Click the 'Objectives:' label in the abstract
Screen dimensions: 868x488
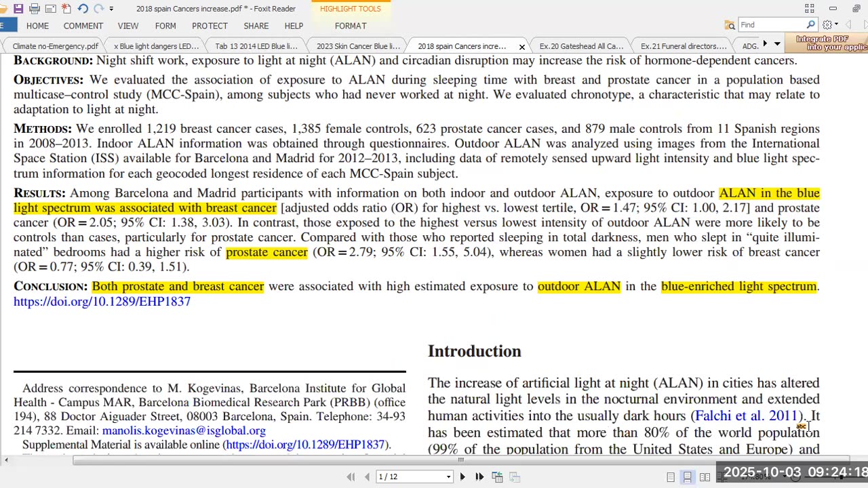49,80
